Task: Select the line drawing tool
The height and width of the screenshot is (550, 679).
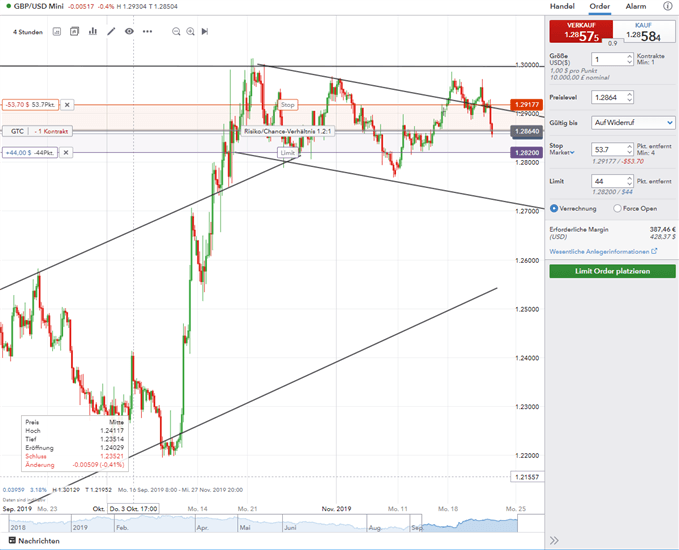Action: coord(111,31)
